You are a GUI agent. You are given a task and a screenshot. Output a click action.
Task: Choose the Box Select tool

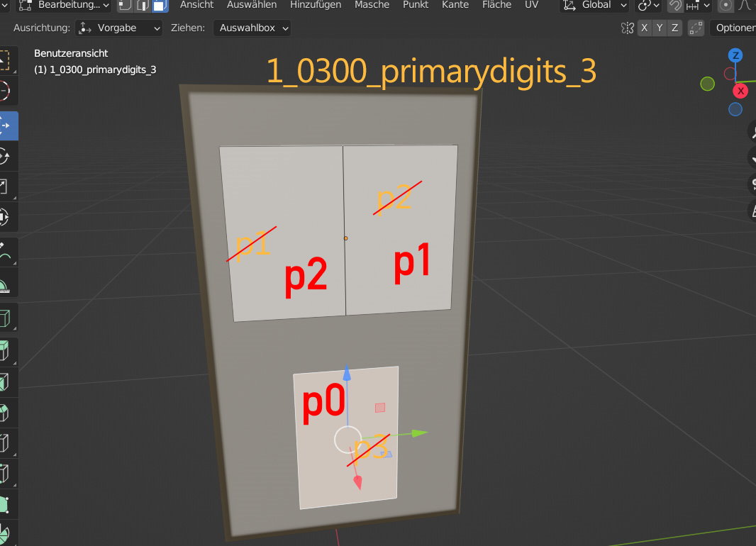6,61
